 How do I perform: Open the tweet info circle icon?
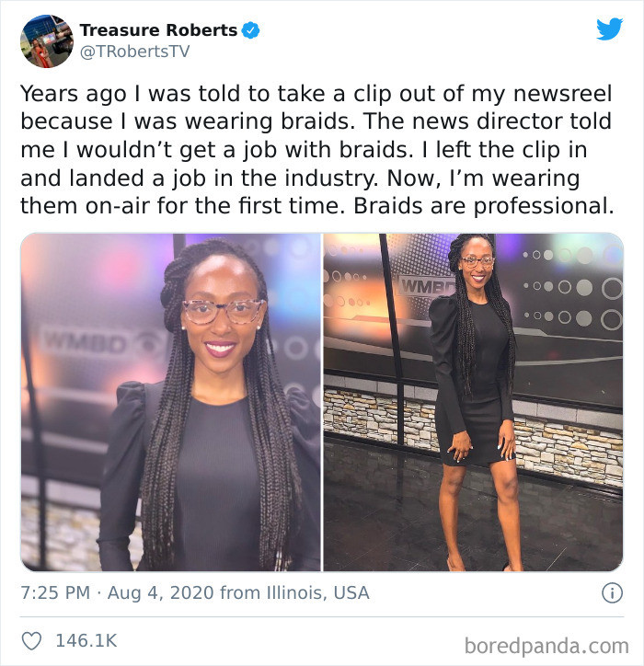612,593
